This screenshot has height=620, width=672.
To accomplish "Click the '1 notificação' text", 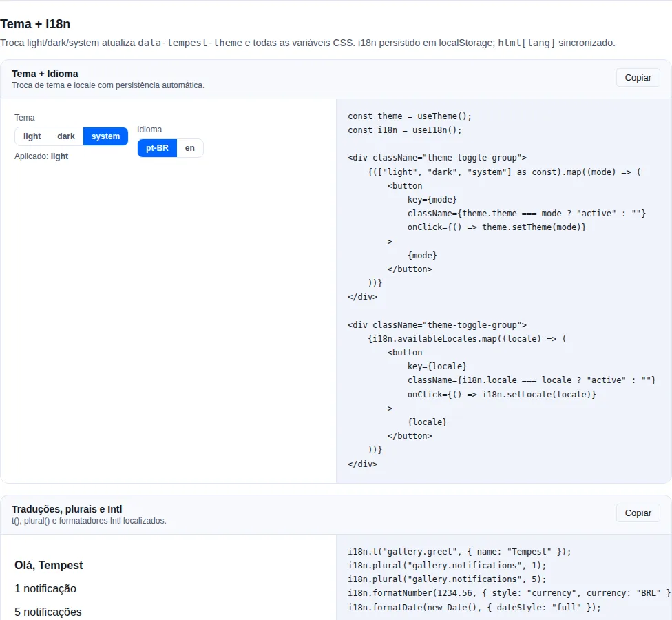I will pyautogui.click(x=45, y=589).
